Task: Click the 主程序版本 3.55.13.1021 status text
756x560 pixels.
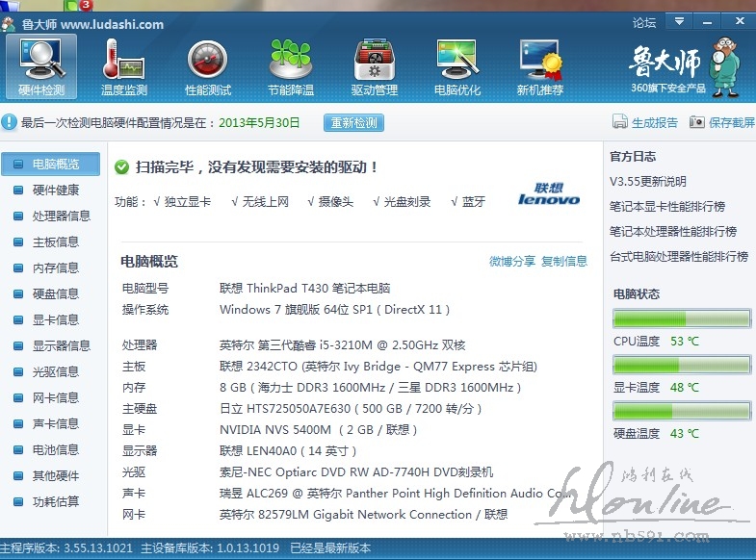Action: [66, 548]
